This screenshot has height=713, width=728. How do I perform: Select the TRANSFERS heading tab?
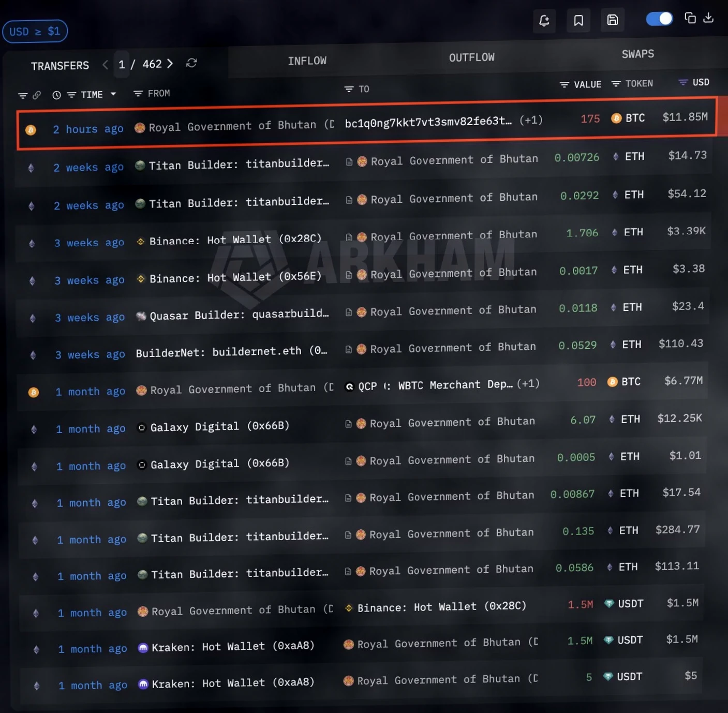(60, 66)
